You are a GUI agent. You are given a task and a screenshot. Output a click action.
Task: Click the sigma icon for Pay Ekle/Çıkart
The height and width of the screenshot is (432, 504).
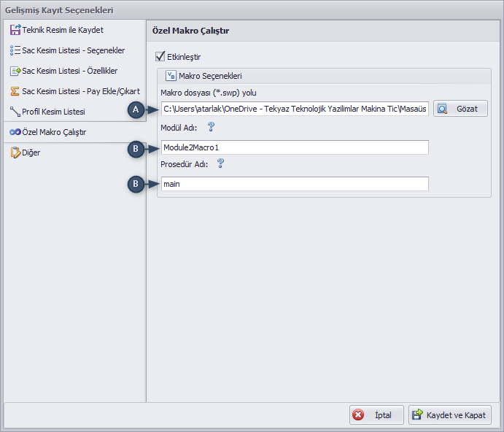(15, 91)
